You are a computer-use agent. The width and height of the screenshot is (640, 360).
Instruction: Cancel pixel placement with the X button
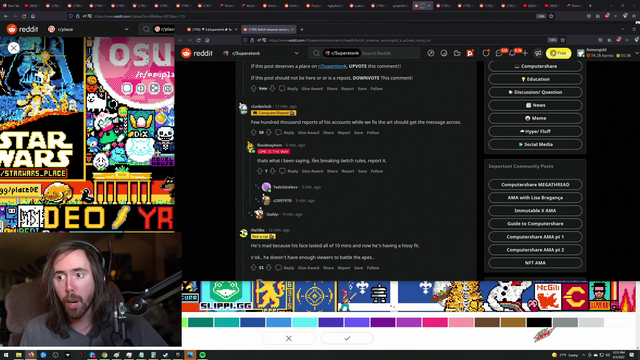coord(289,338)
